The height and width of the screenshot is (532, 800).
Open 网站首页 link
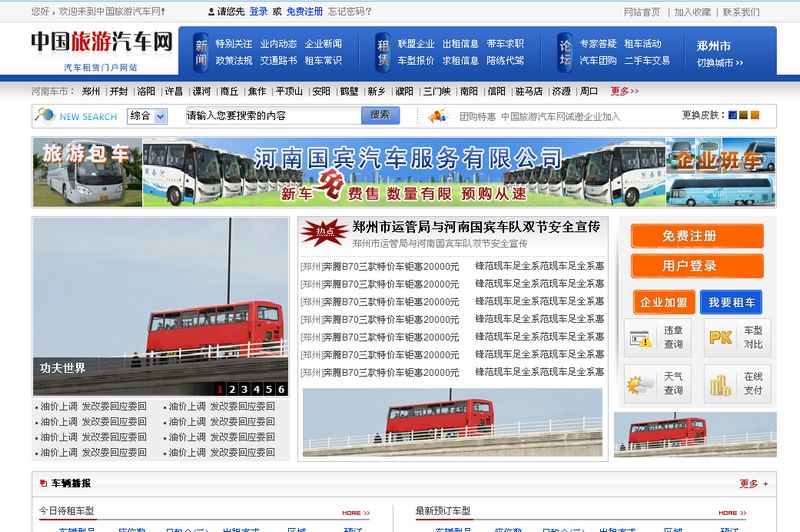tap(642, 12)
